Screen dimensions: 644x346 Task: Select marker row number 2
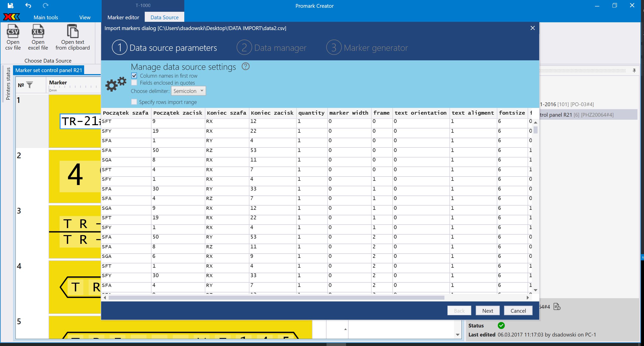[x=19, y=155]
